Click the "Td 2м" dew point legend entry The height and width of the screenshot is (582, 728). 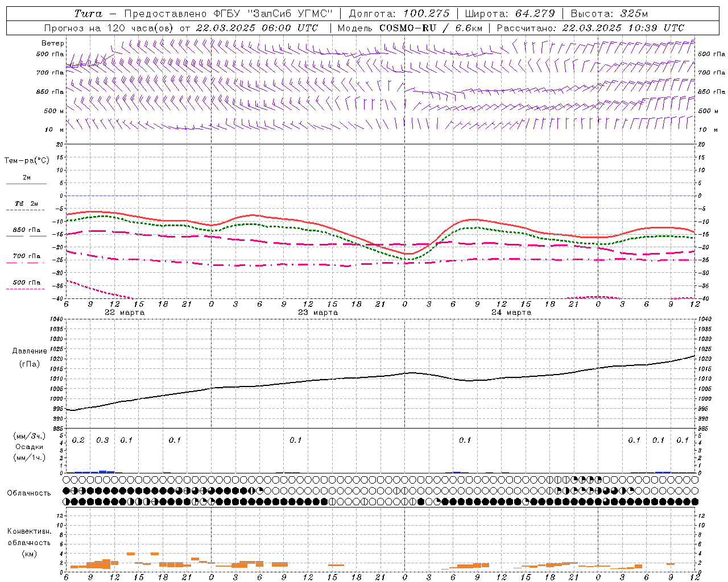[x=26, y=203]
